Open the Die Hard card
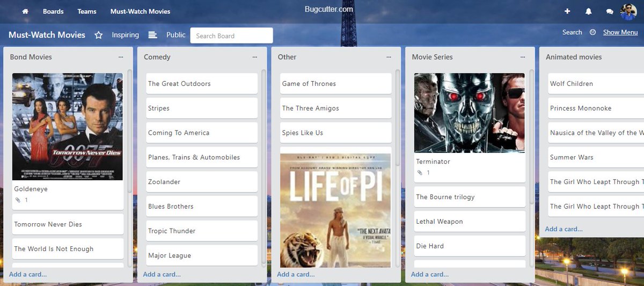Image resolution: width=644 pixels, height=286 pixels. click(470, 246)
